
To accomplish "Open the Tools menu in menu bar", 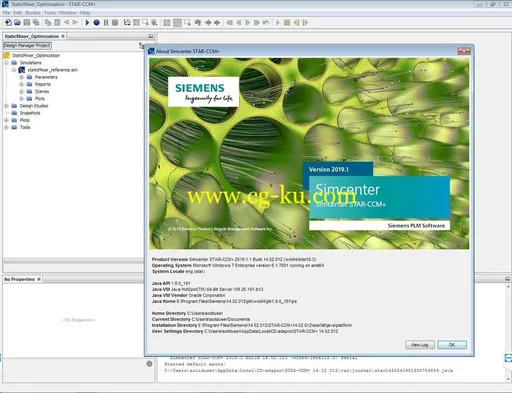I will coord(50,13).
